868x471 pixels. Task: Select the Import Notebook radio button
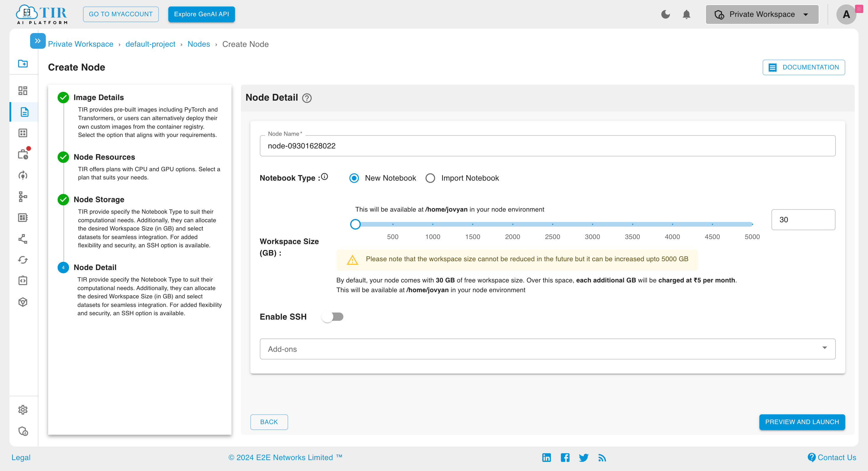pos(430,178)
